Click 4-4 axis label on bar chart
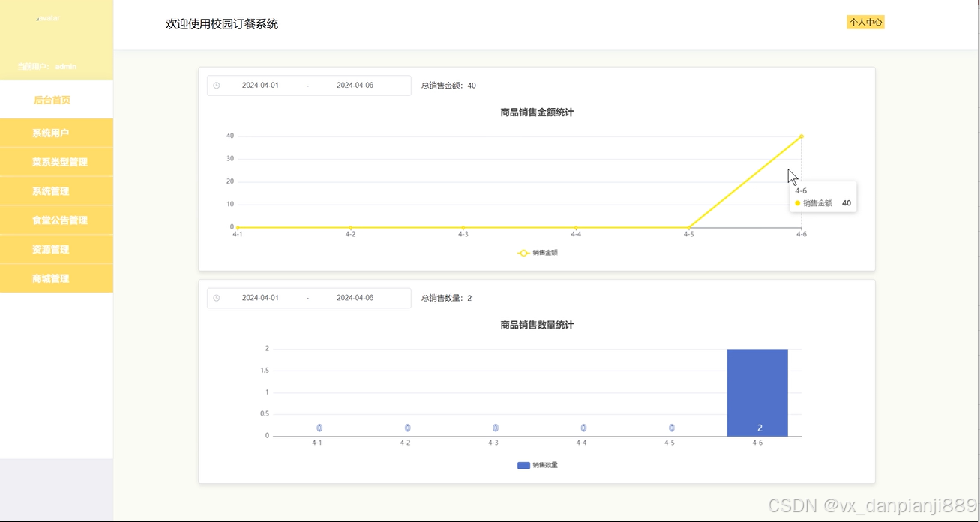This screenshot has height=522, width=980. [581, 442]
